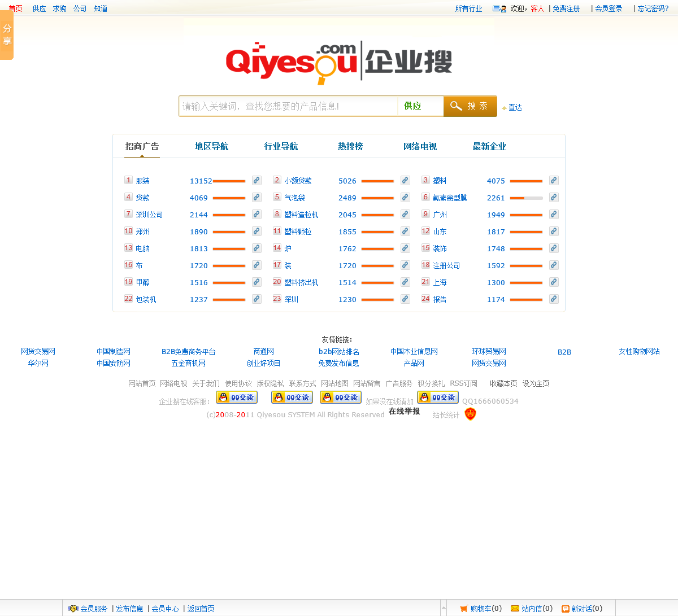Switch to the 热搜榜 tab

[351, 147]
